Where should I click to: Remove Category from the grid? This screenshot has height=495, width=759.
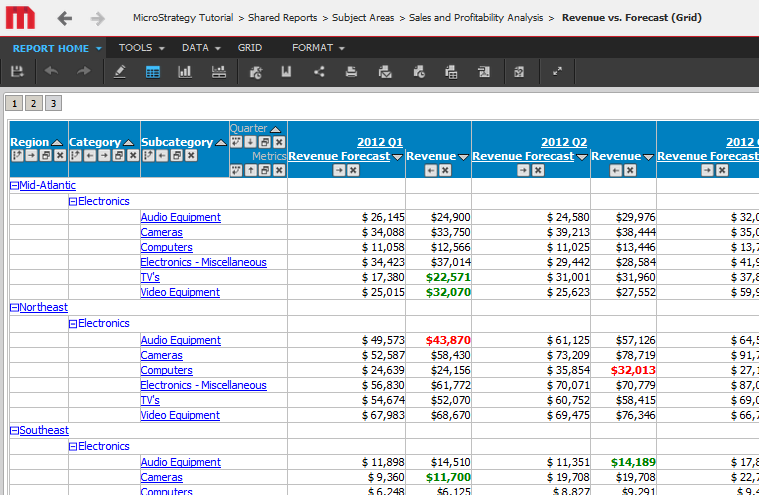coord(133,156)
